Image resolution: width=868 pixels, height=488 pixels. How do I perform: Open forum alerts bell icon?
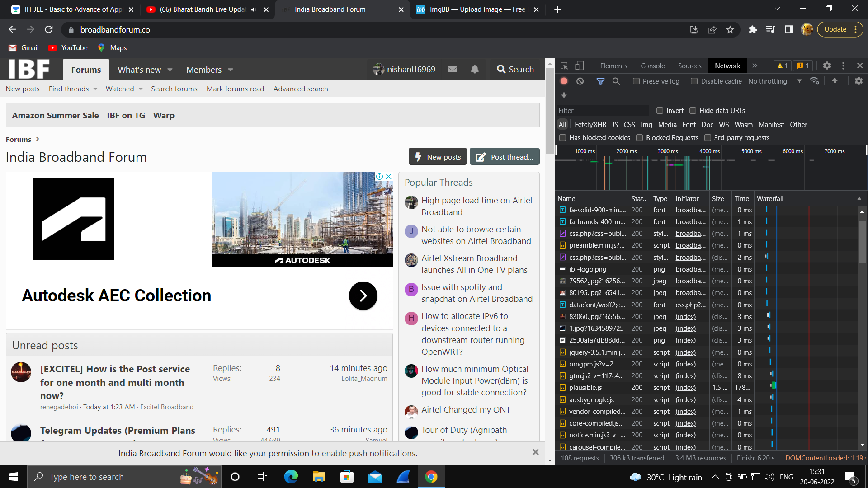475,69
